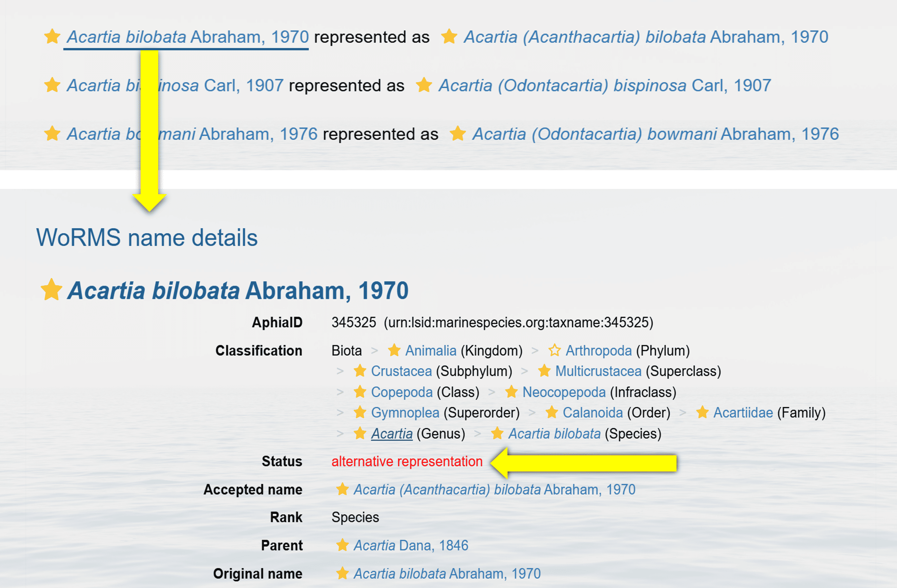Click star before Original name Acartia bilobata
The height and width of the screenshot is (588, 897).
342,573
